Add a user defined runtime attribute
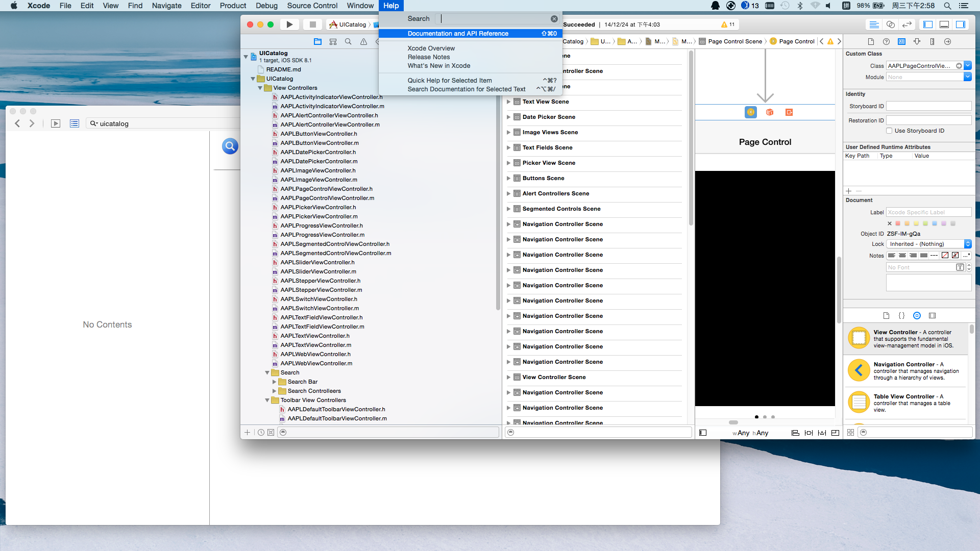This screenshot has width=980, height=551. (x=849, y=191)
